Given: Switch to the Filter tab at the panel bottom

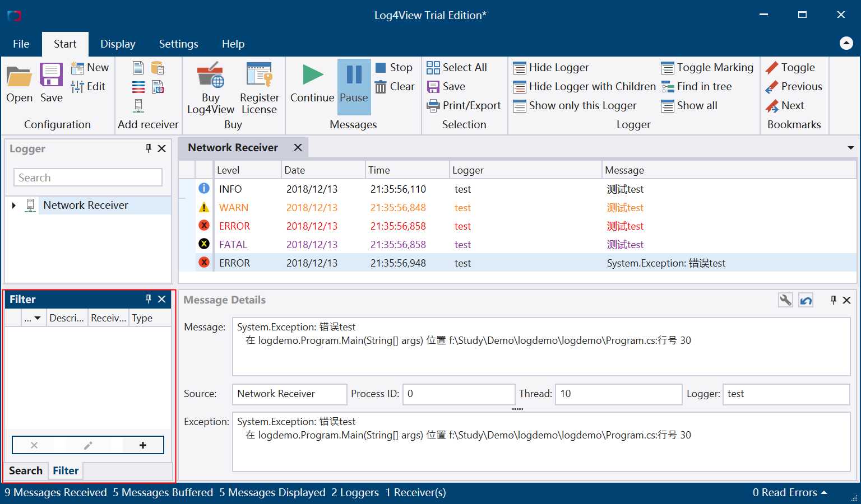Looking at the screenshot, I should click(66, 471).
